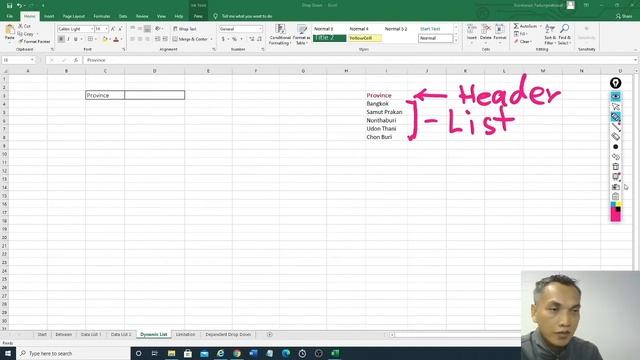640x360 pixels.
Task: Click Decrease Decimal icon
Action: pos(259,39)
